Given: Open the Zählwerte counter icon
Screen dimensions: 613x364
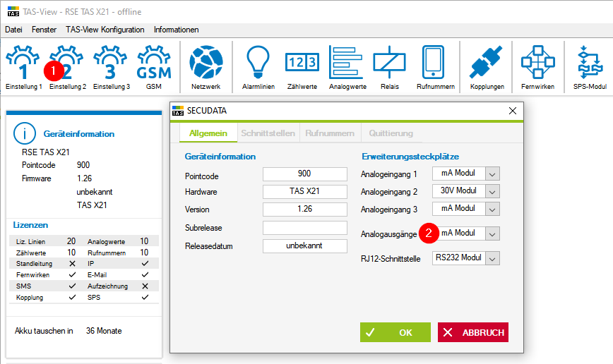Looking at the screenshot, I should pos(302,63).
